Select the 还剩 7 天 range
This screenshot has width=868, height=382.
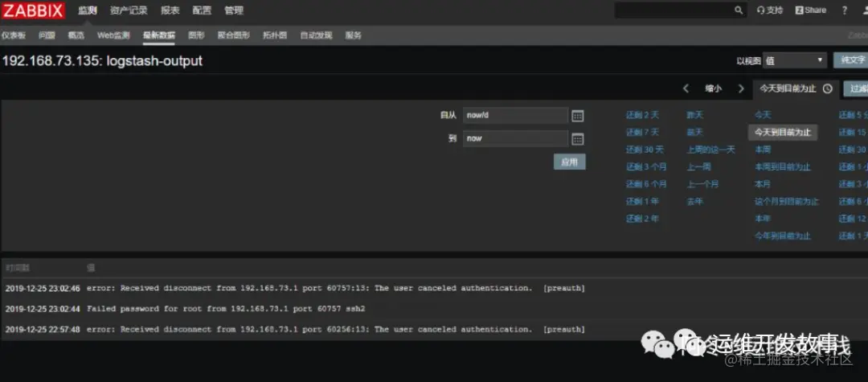coord(643,133)
